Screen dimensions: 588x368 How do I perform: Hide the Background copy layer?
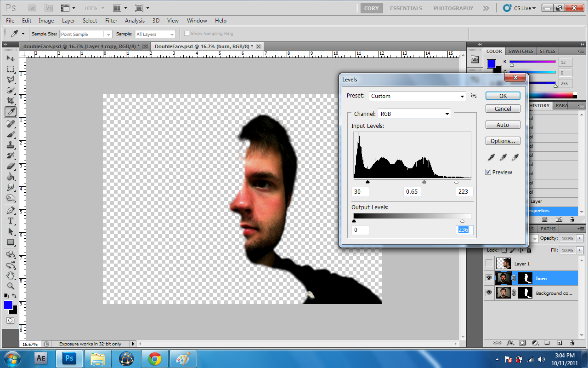pyautogui.click(x=489, y=293)
